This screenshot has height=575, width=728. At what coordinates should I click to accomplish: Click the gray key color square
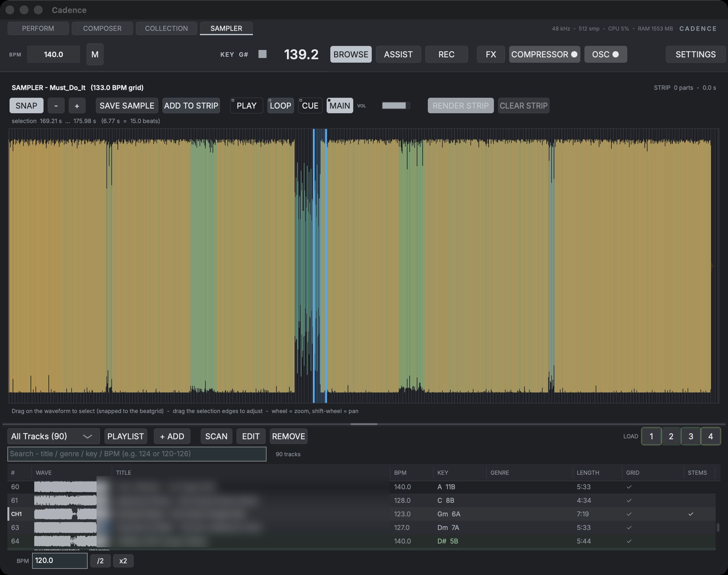pos(263,54)
